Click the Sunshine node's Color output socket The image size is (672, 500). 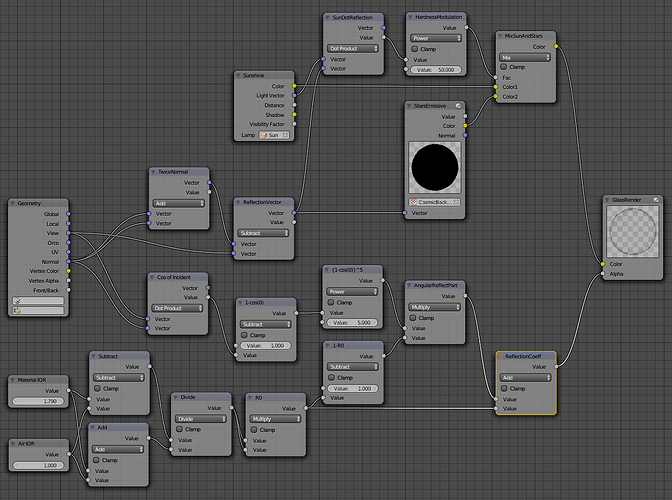pos(294,86)
